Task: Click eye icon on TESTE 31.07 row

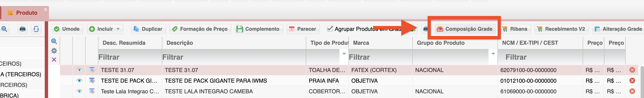Action: pos(79,70)
